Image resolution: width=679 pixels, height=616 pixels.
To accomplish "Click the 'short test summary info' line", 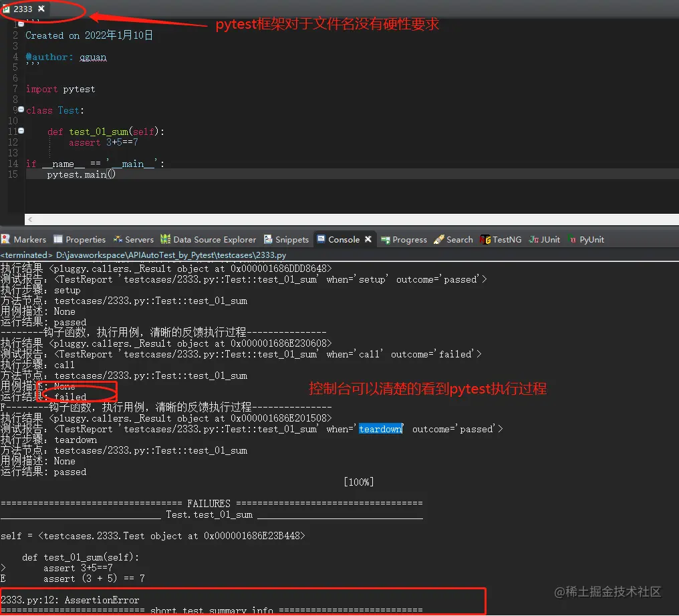I will tap(211, 611).
